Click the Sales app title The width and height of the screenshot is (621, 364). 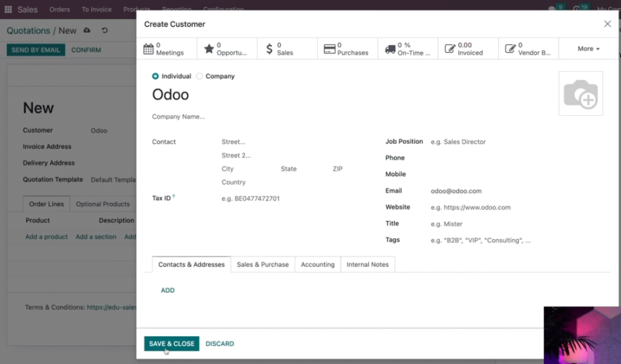click(27, 9)
